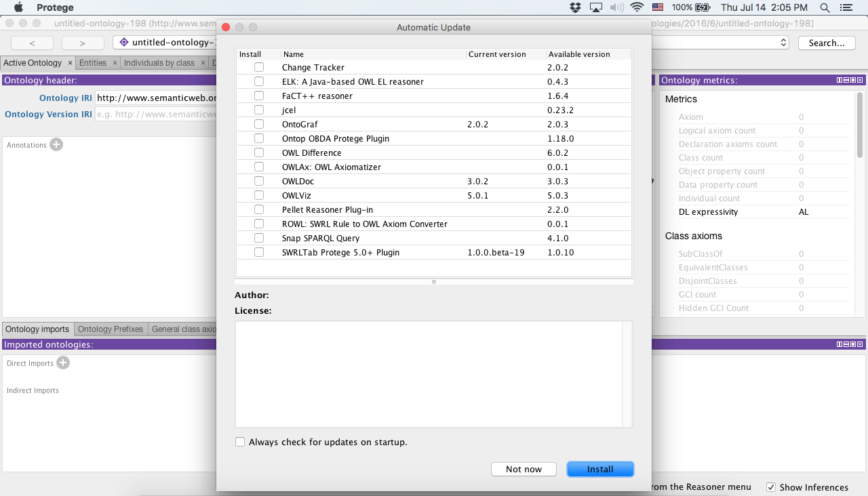Open the US flag input source menu

tap(658, 7)
